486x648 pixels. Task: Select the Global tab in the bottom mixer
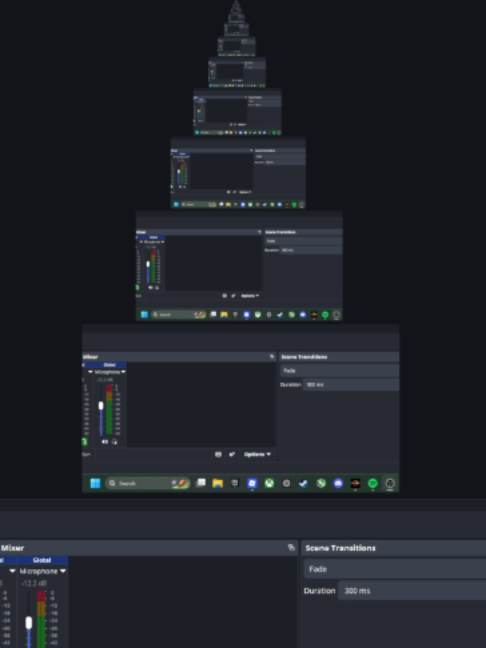(42, 560)
